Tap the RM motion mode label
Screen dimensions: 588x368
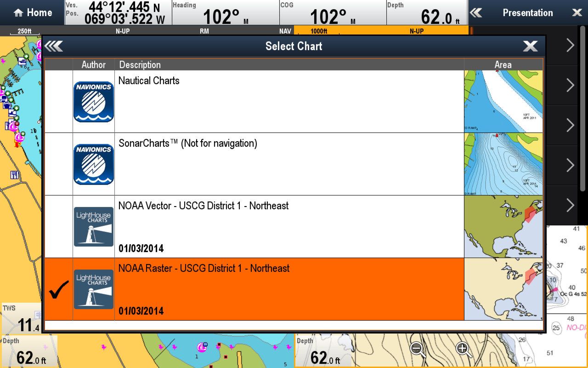pyautogui.click(x=204, y=31)
